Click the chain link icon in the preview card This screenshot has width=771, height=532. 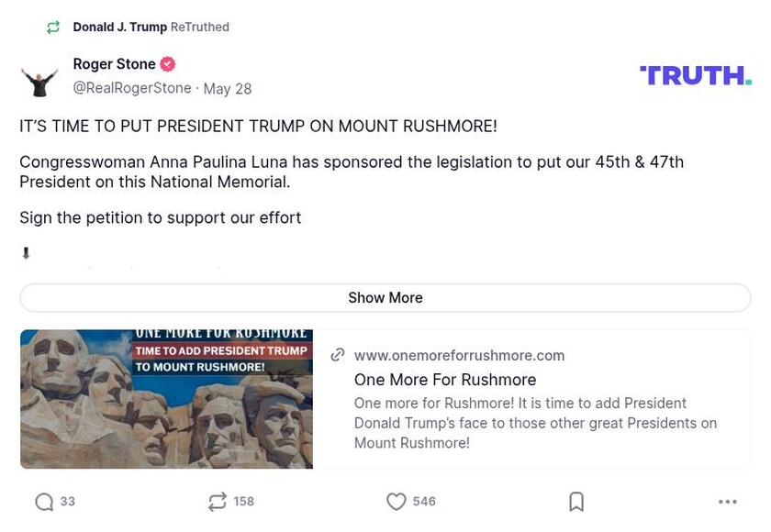click(x=338, y=355)
